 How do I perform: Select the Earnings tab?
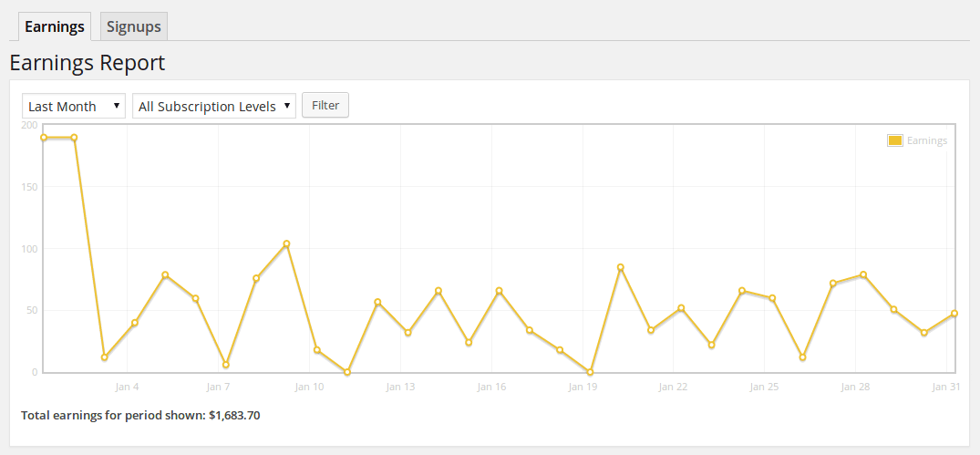(x=55, y=26)
